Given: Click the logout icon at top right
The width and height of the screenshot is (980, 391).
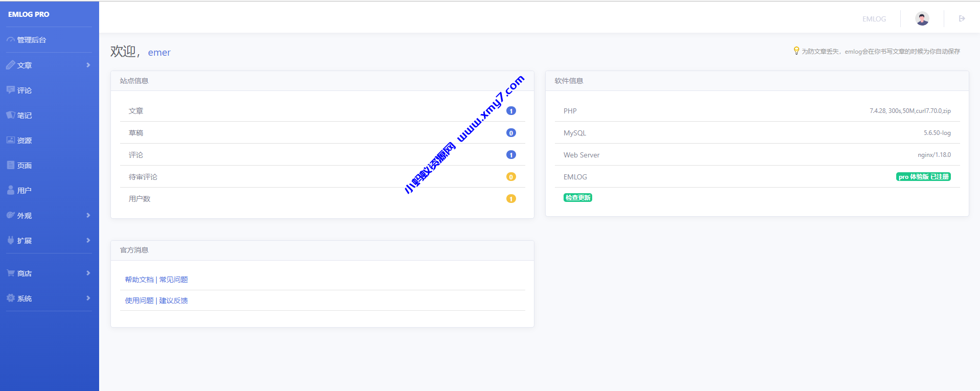Looking at the screenshot, I should pyautogui.click(x=962, y=19).
